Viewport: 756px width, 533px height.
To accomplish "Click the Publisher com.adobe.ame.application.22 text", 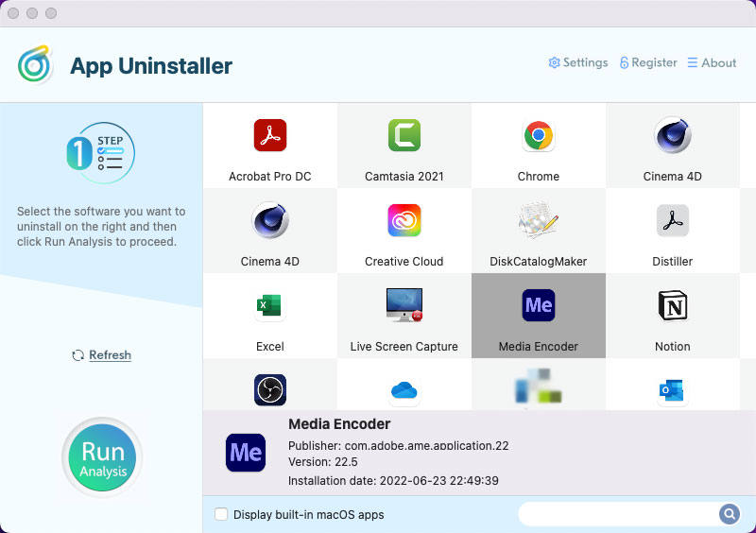I will [398, 445].
